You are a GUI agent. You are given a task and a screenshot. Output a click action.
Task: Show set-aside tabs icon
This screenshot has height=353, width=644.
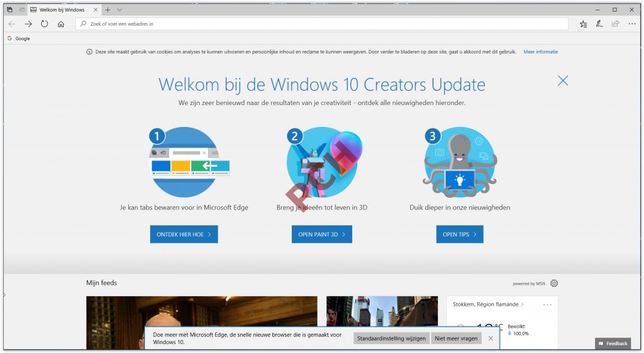click(10, 10)
